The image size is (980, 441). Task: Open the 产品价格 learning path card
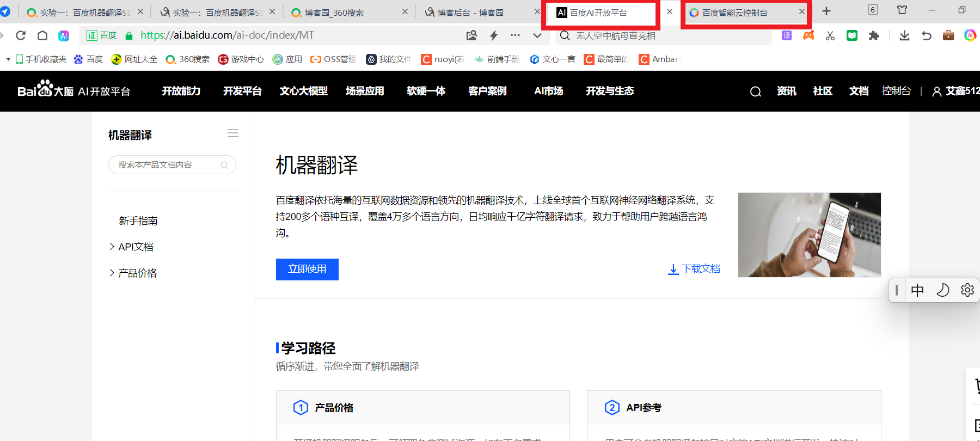[423, 415]
